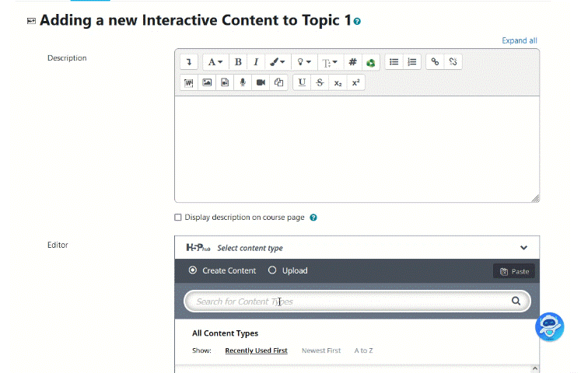Viewport: 588px width, 373px height.
Task: Sort content types by Newest First
Action: [x=321, y=350]
